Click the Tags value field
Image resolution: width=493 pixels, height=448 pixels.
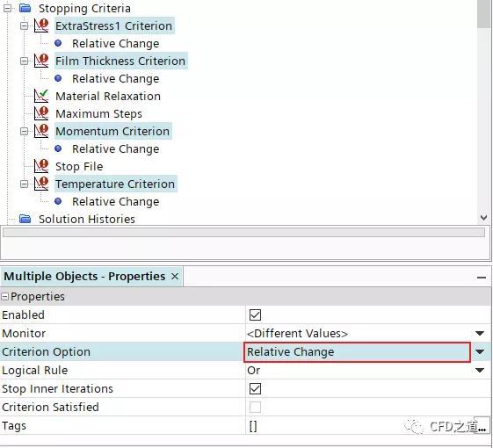tap(359, 426)
